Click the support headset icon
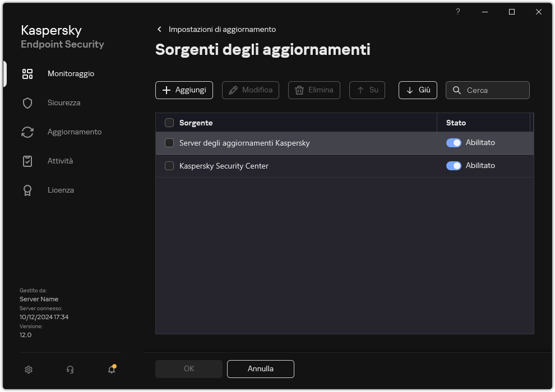The image size is (555, 392). pos(70,370)
